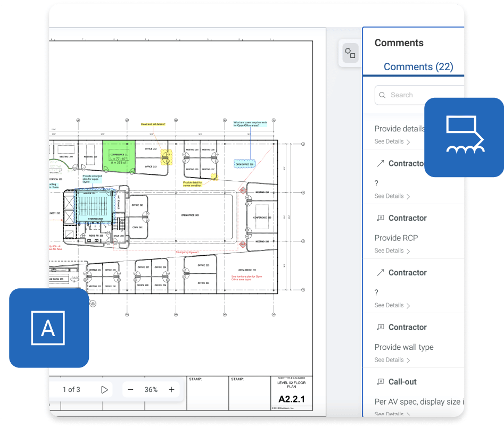The image size is (504, 427).
Task: Zoom out with the minus button
Action: click(x=130, y=389)
